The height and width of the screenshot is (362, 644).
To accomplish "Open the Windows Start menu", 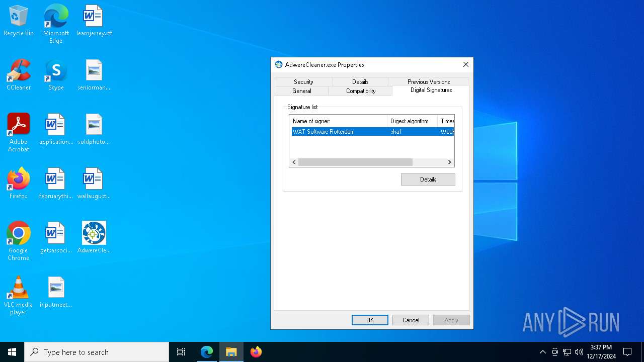I will coord(12,352).
